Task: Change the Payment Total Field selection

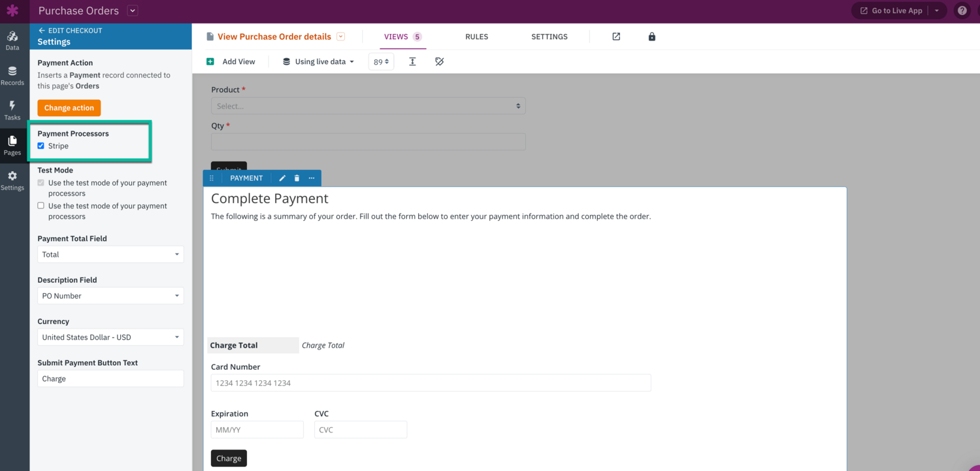Action: tap(110, 254)
